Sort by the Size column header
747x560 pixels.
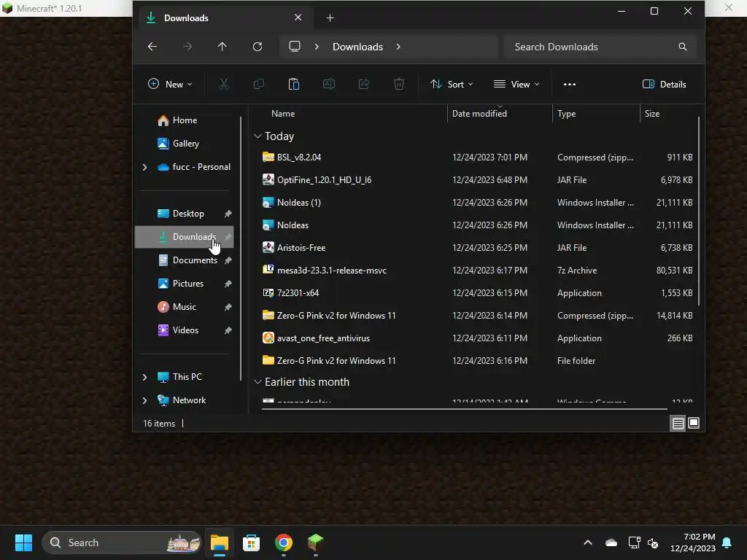652,114
